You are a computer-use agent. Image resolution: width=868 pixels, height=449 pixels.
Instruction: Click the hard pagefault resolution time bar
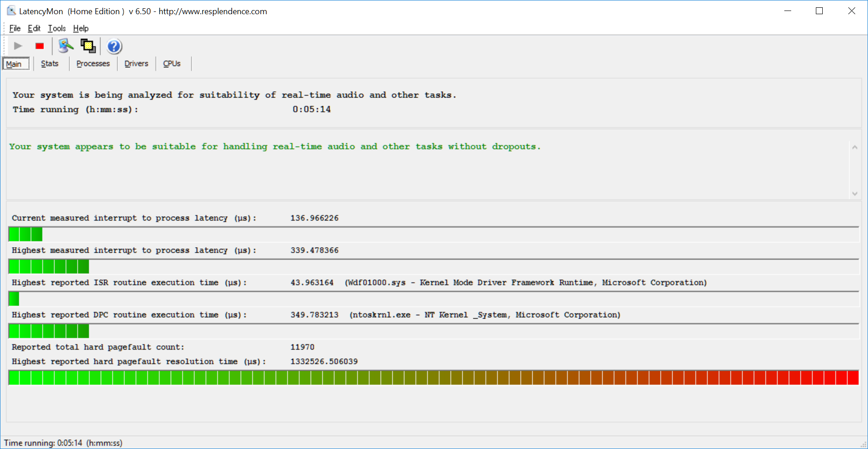pyautogui.click(x=434, y=378)
